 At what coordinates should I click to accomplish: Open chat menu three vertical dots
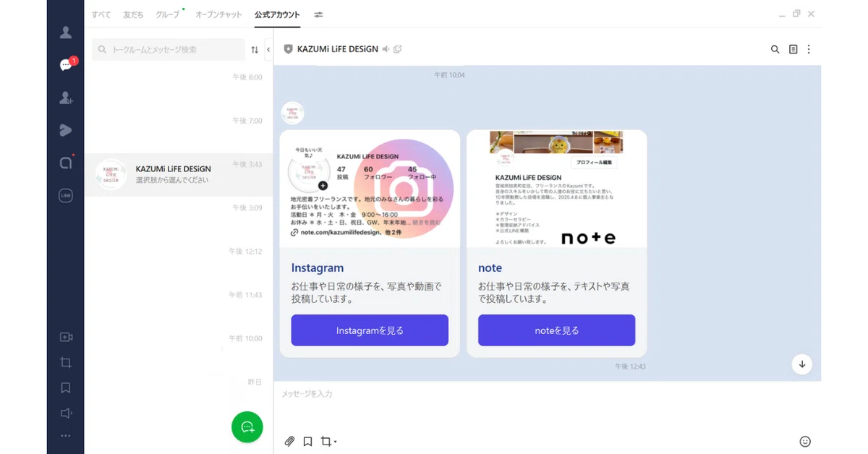tap(809, 49)
